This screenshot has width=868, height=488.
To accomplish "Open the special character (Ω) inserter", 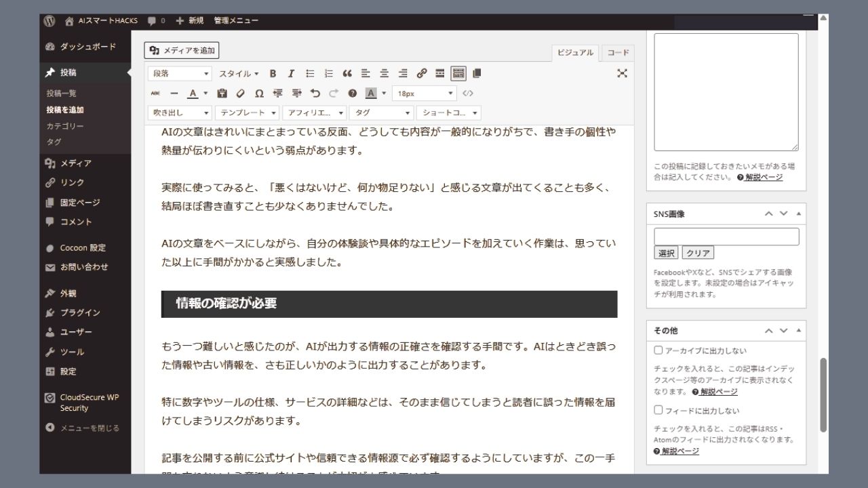I will [x=259, y=93].
